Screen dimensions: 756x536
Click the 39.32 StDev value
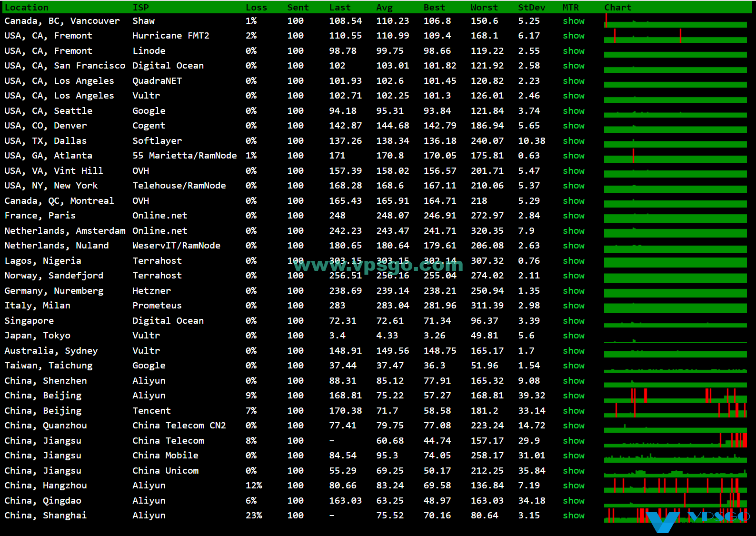point(532,396)
